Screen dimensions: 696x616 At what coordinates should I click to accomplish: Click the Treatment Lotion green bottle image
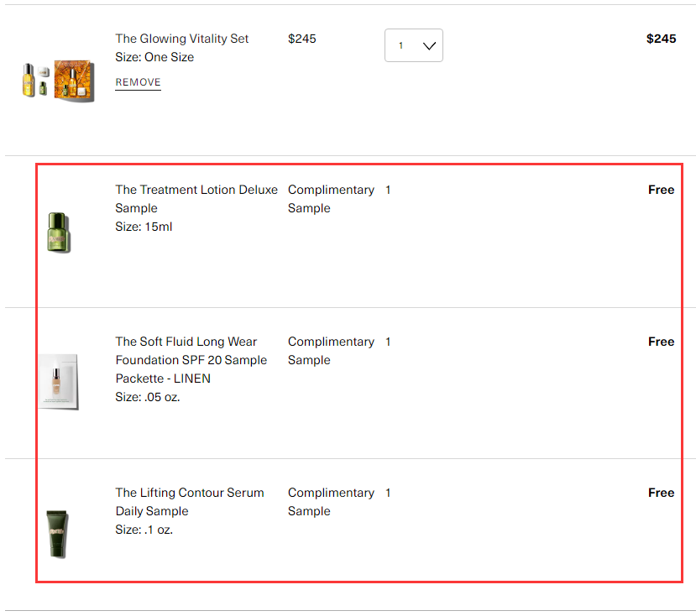tap(58, 232)
